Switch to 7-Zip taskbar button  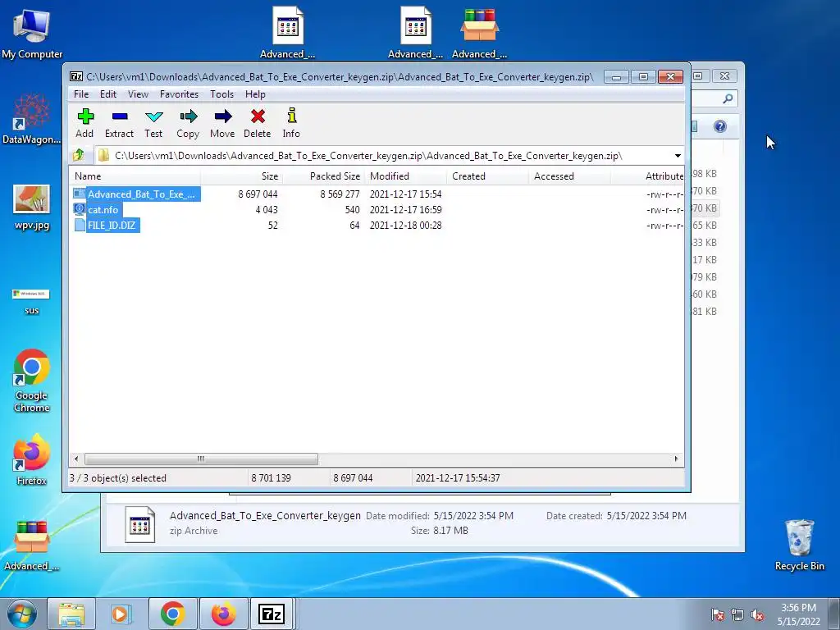pos(272,614)
